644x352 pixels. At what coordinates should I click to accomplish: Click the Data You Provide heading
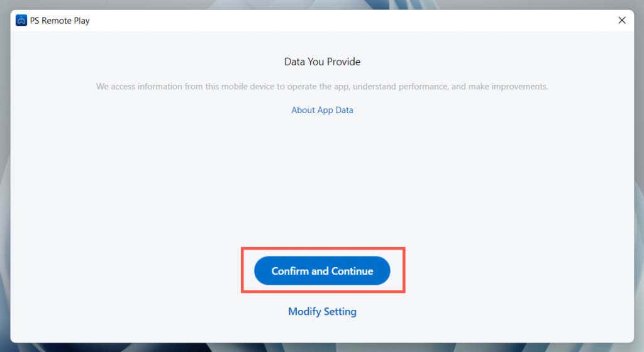coord(322,62)
